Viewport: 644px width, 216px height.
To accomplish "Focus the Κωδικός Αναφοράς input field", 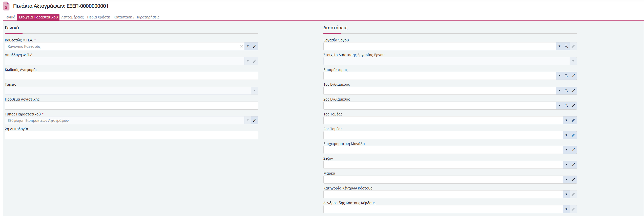I will [x=132, y=76].
